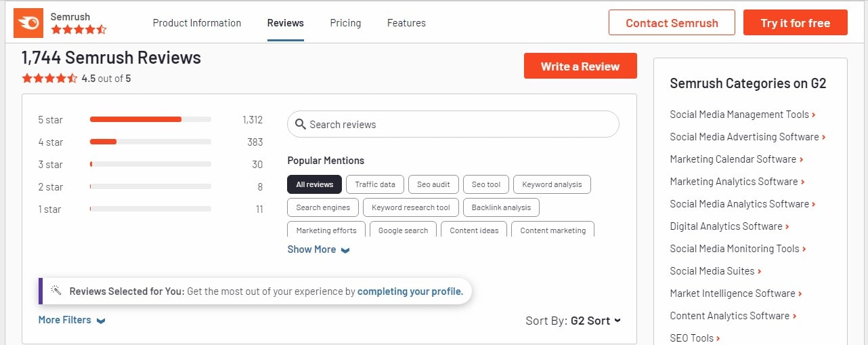Filter by the 2 star row

(150, 186)
